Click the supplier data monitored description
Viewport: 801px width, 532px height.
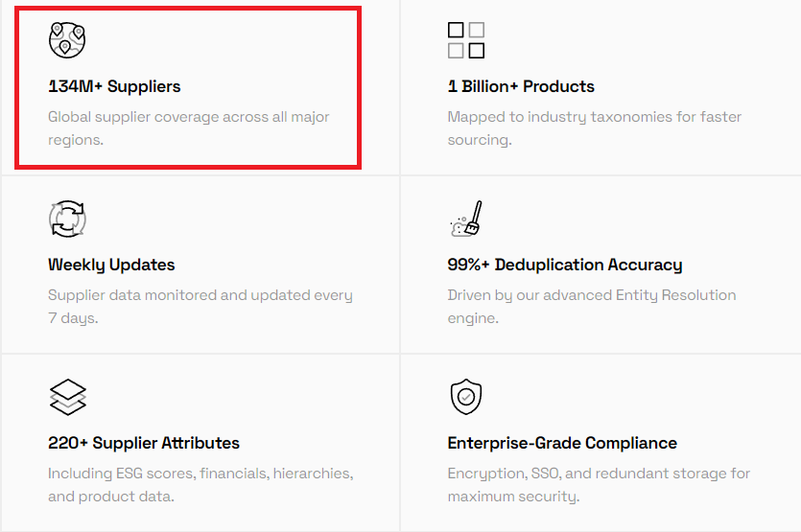tap(200, 307)
